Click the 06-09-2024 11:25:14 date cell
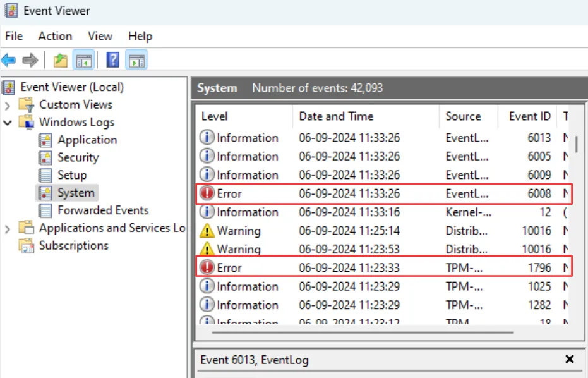The width and height of the screenshot is (588, 378). coord(349,231)
